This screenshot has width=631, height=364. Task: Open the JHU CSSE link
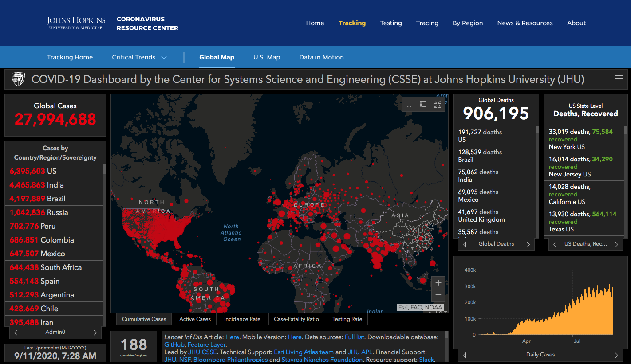coord(203,352)
